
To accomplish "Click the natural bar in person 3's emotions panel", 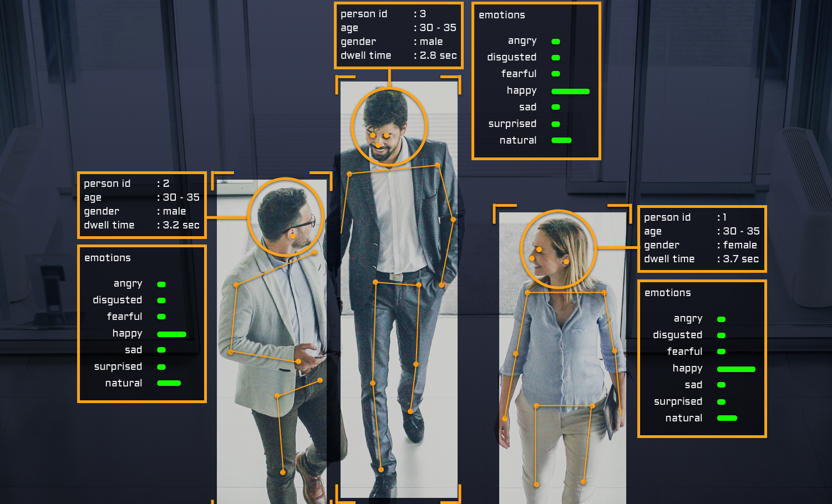I will 561,140.
